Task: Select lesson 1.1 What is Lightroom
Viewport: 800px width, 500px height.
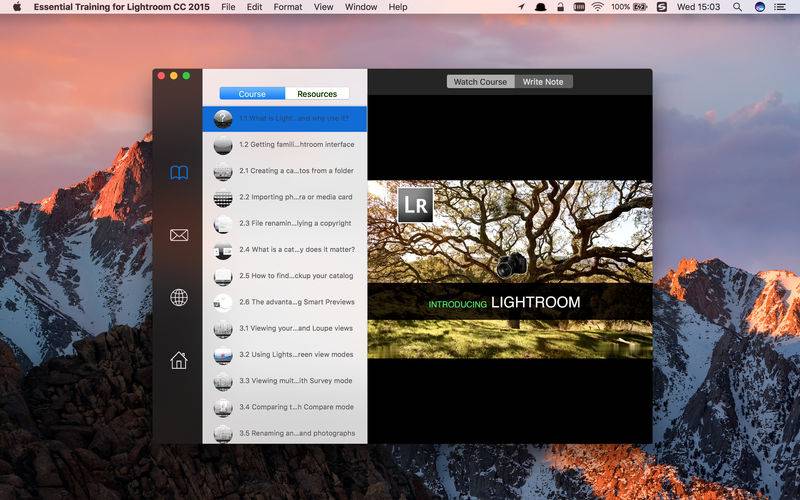Action: (x=285, y=119)
